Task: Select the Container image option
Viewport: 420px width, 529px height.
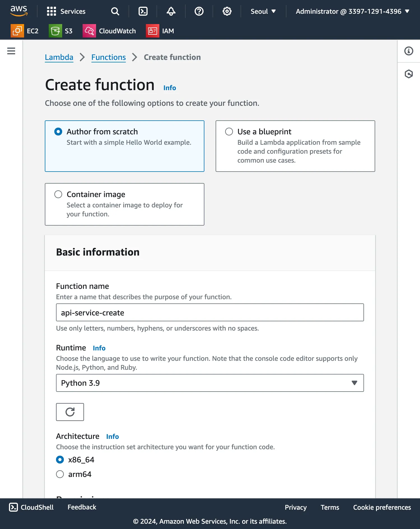Action: pyautogui.click(x=58, y=194)
